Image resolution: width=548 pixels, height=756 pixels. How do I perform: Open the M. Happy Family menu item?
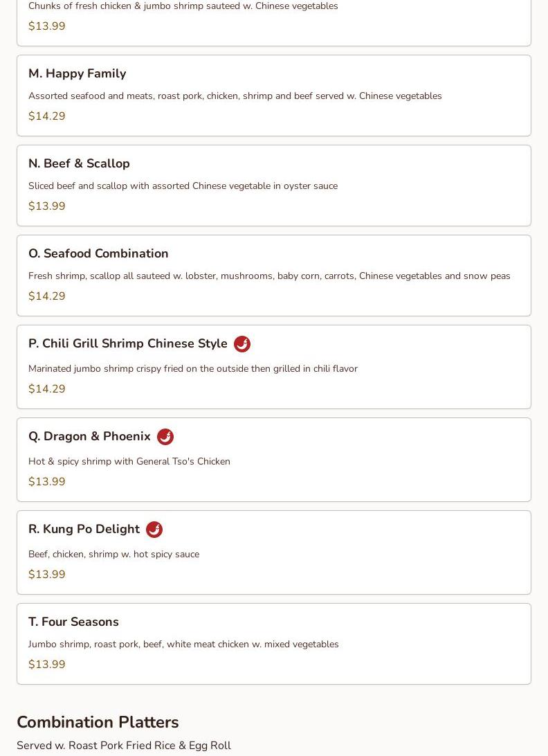click(274, 96)
